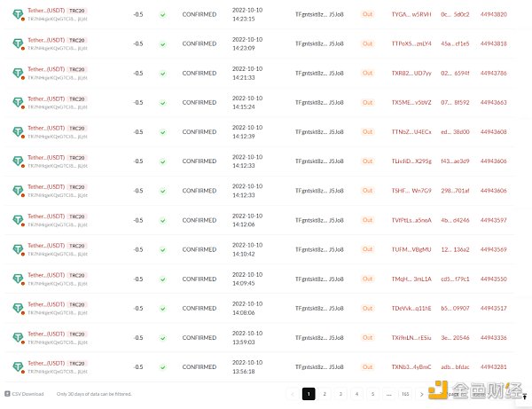Viewport: 532px width, 409px height.
Task: Click the CSV download icon
Action: pyautogui.click(x=6, y=393)
